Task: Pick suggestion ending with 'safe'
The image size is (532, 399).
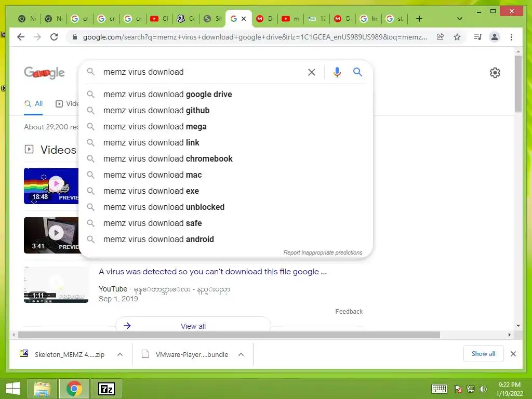Action: coord(226,223)
